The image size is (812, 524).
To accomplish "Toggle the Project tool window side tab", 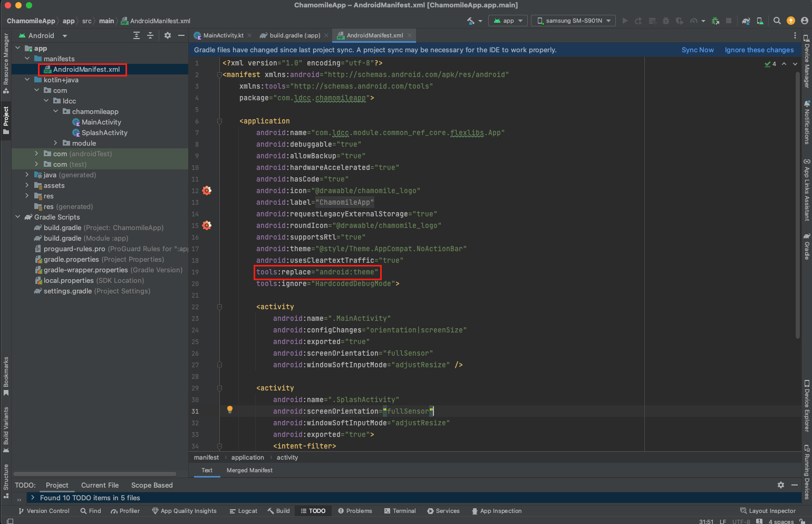I will point(6,119).
